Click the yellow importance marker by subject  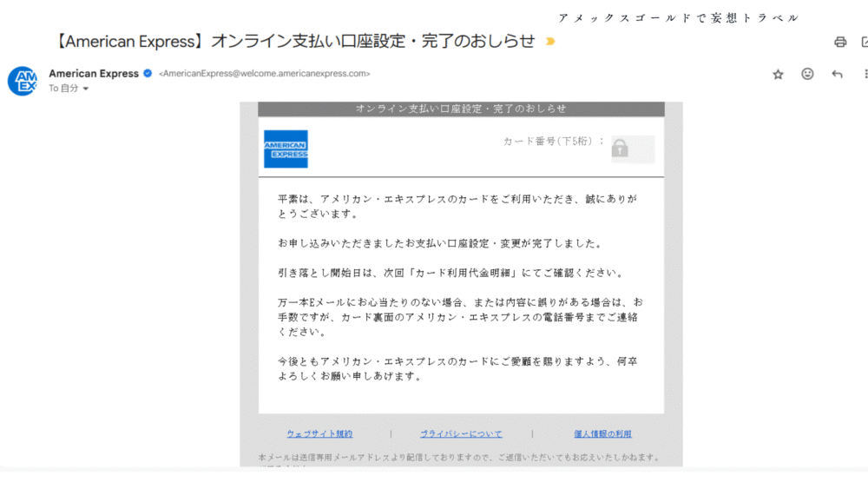click(x=549, y=42)
